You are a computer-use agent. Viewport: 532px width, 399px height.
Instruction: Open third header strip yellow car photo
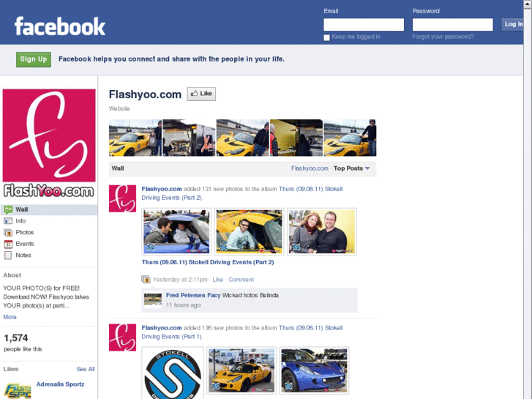pyautogui.click(x=243, y=138)
